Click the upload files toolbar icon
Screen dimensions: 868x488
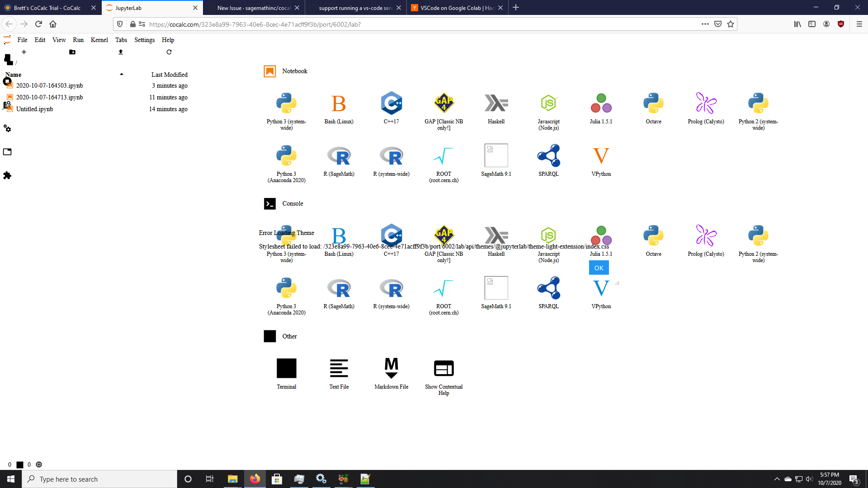click(x=121, y=52)
